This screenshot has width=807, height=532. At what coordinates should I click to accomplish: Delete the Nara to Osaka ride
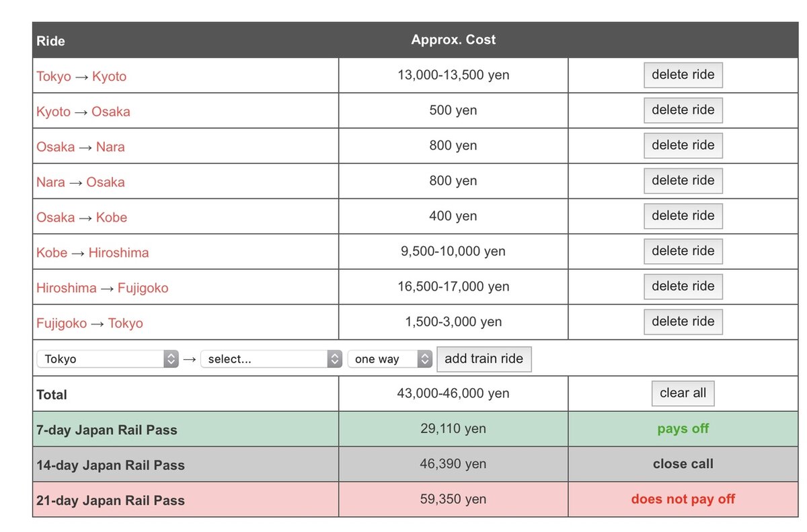coord(683,180)
